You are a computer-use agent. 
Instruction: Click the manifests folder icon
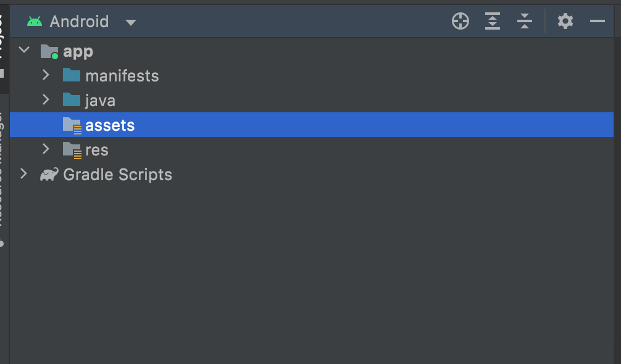coord(72,76)
